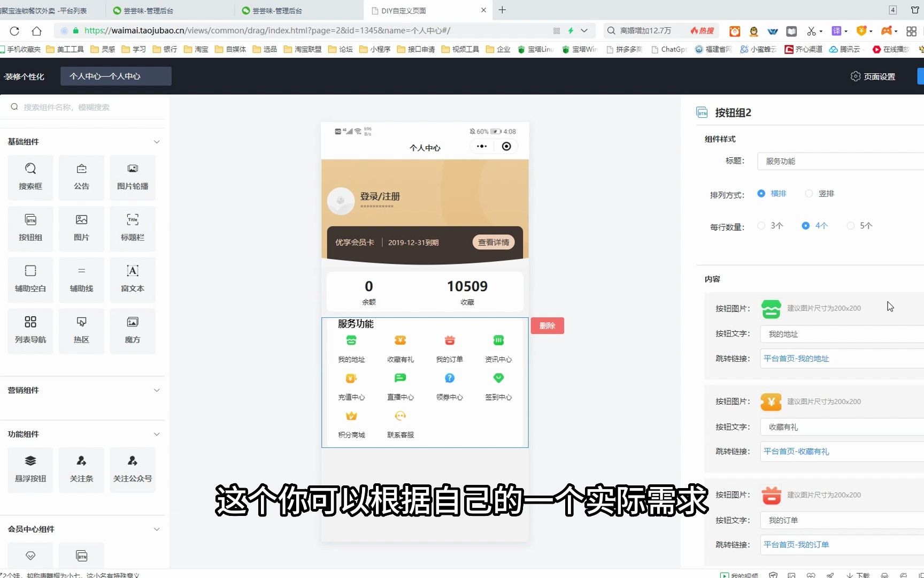Select 3个 for items per row
Image resolution: width=924 pixels, height=578 pixels.
(761, 225)
